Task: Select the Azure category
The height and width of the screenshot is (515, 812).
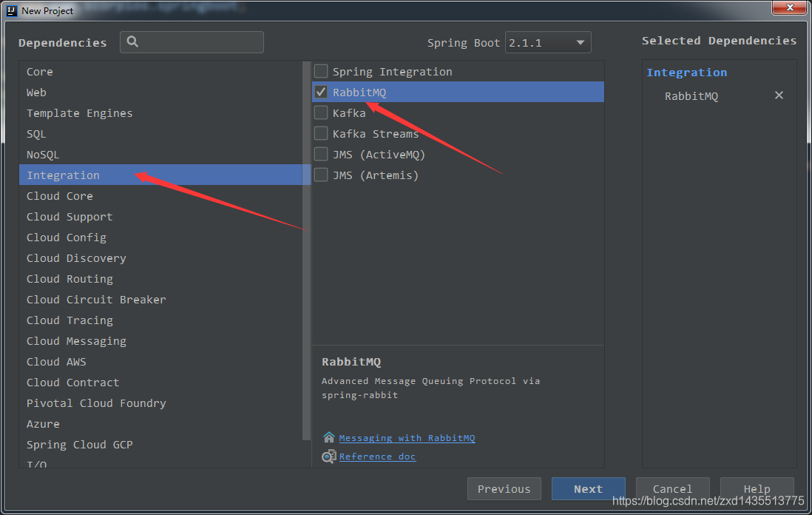Action: pyautogui.click(x=160, y=424)
